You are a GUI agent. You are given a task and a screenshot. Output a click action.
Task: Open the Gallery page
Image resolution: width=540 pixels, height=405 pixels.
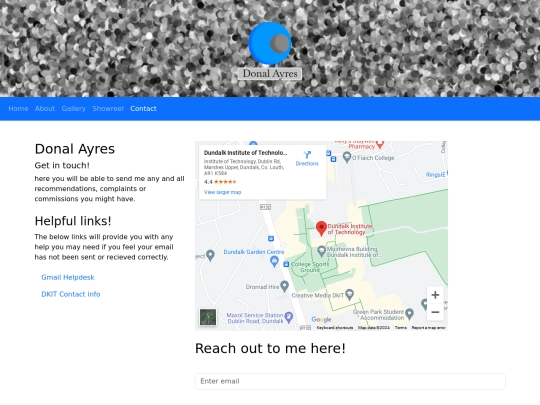(73, 108)
